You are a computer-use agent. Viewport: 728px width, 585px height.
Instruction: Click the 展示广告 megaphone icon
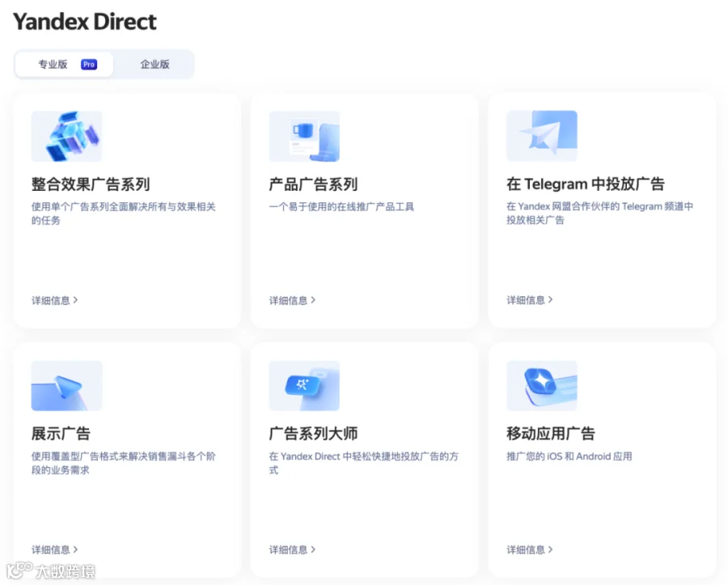[x=67, y=385]
